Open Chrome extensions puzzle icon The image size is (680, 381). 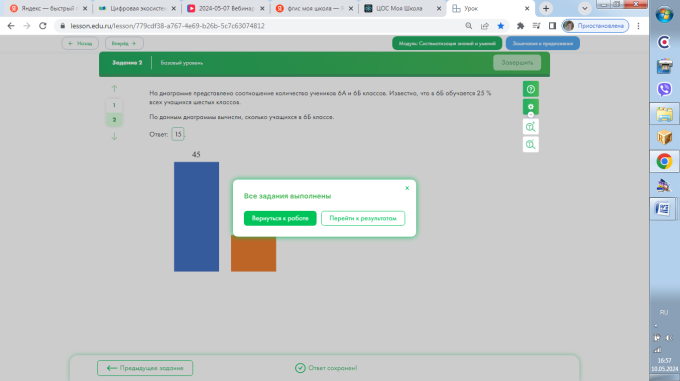[x=520, y=26]
